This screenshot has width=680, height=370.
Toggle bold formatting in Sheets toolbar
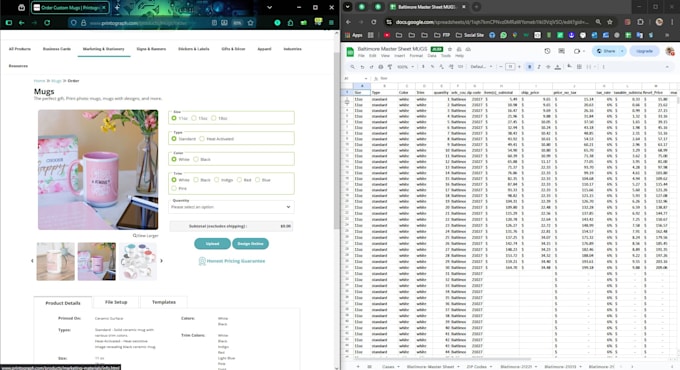530,67
